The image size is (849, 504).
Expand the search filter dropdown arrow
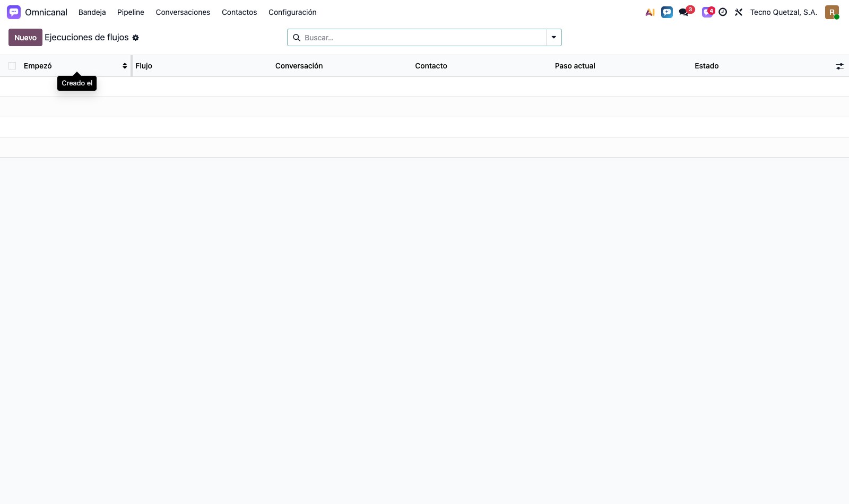[554, 38]
